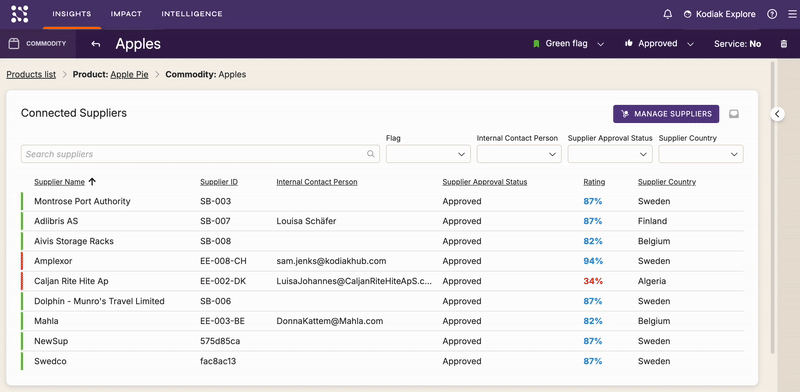Open Internal Contact Person filter dropdown
Image resolution: width=800 pixels, height=392 pixels.
pos(519,154)
